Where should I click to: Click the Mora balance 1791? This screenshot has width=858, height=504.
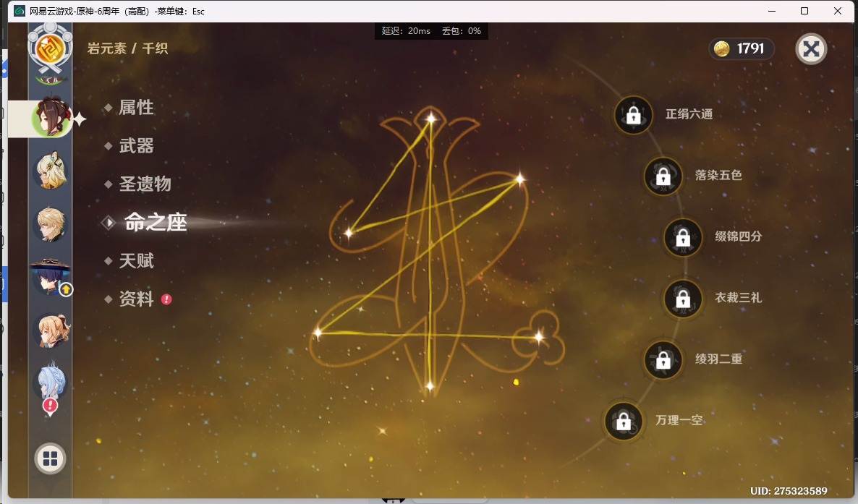(x=750, y=48)
